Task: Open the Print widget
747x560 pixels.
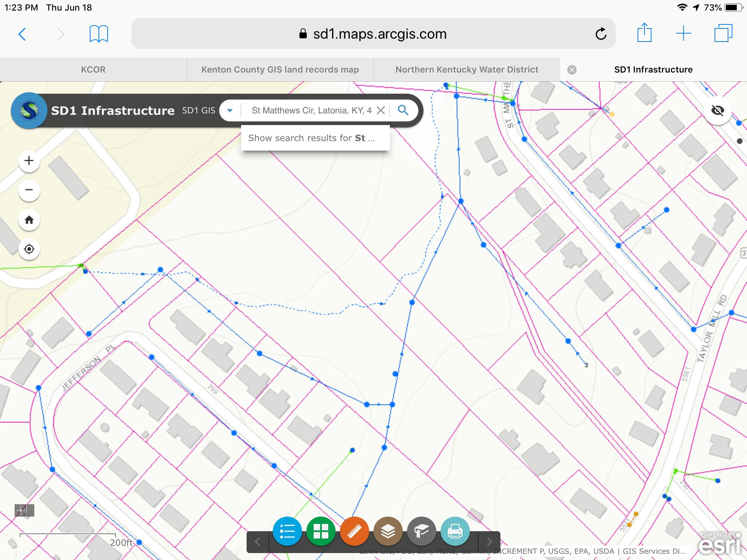Action: tap(455, 531)
